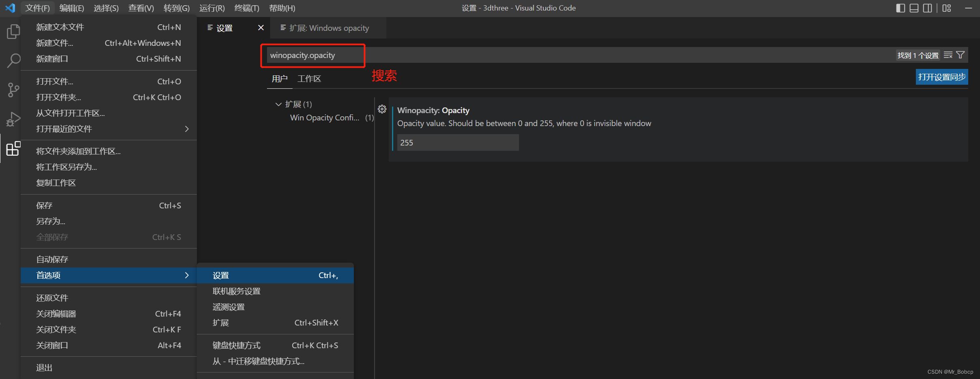Minimize the VS Code window
Image resolution: width=980 pixels, height=379 pixels.
click(x=969, y=8)
